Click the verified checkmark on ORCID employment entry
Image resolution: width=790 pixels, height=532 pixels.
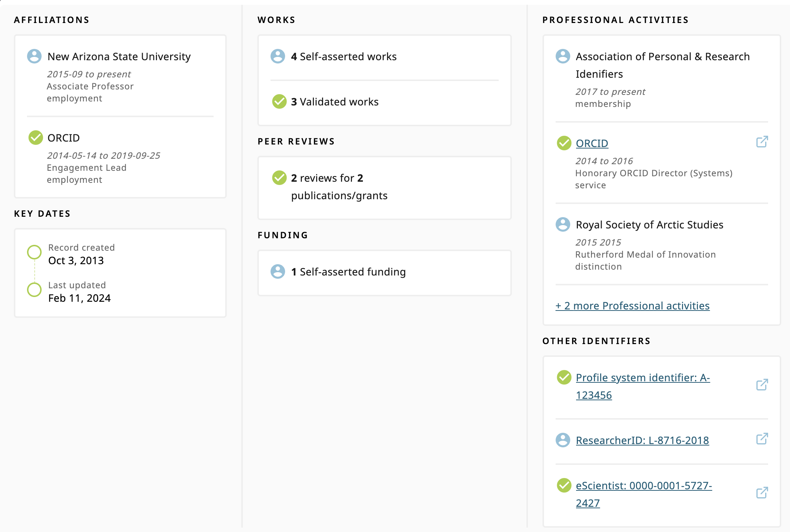pos(35,138)
